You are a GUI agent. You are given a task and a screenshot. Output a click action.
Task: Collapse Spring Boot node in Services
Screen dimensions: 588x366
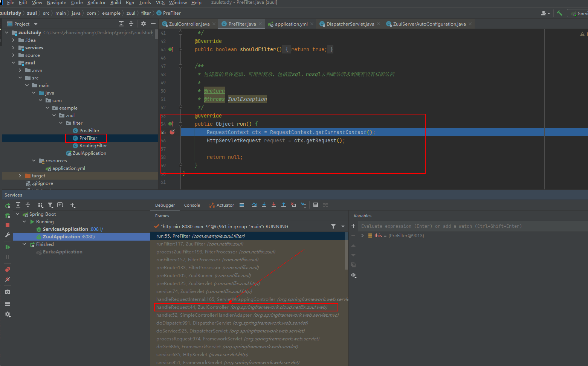tap(17, 214)
